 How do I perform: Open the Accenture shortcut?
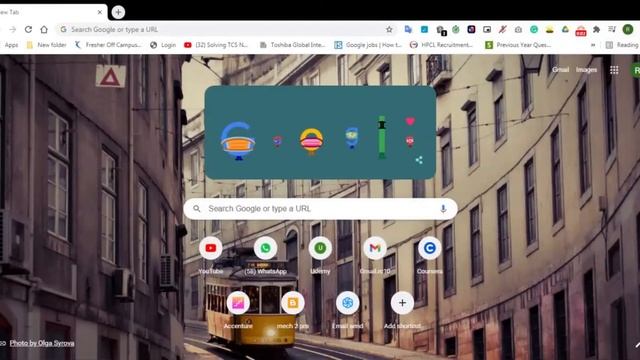238,310
